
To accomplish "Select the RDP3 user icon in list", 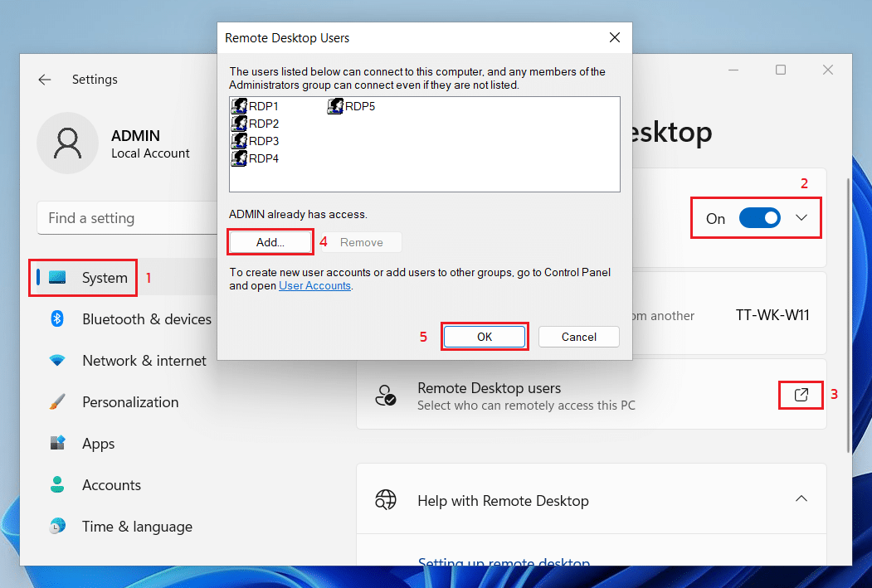I will pos(239,141).
